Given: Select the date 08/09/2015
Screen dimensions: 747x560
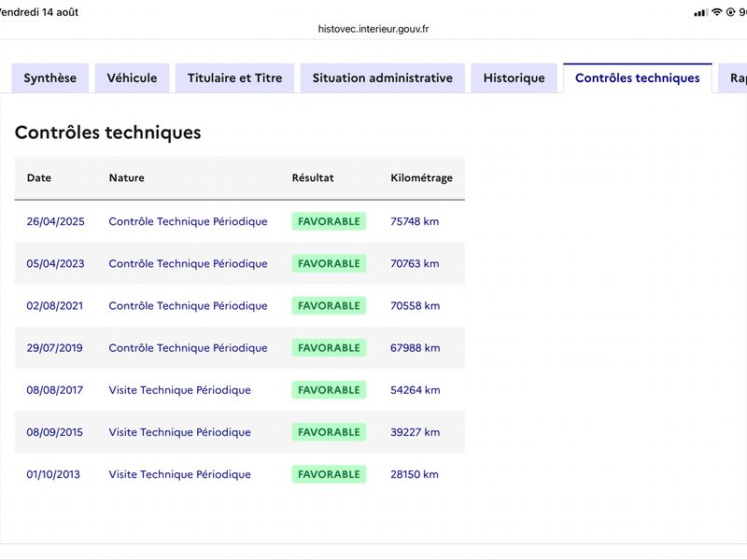Looking at the screenshot, I should click(55, 432).
